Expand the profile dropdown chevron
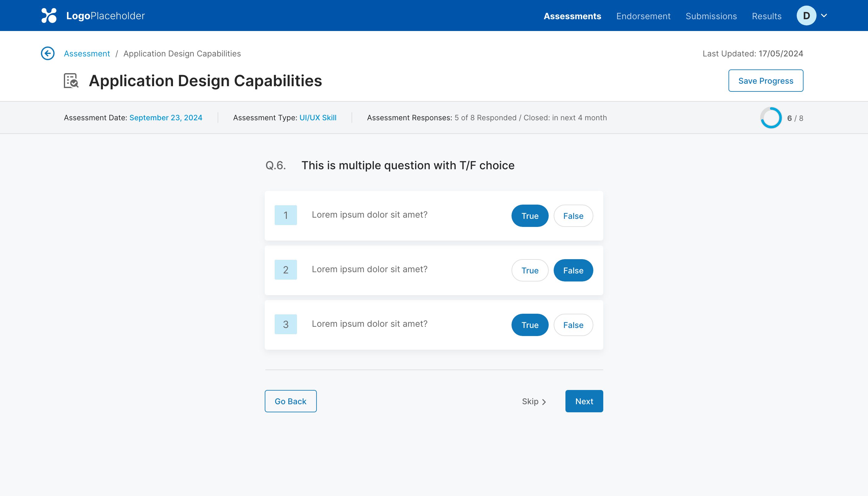The height and width of the screenshot is (496, 868). [824, 16]
